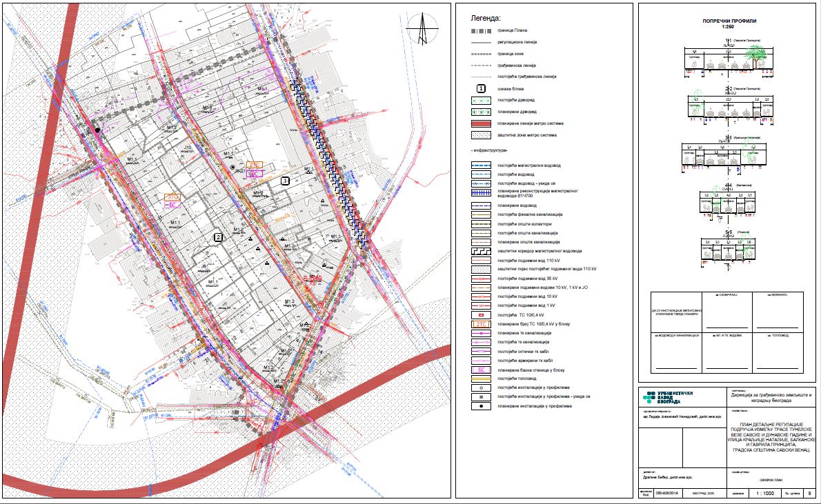This screenshot has height=504, width=821.
Task: Click block marker 2 on the map
Action: (x=218, y=237)
